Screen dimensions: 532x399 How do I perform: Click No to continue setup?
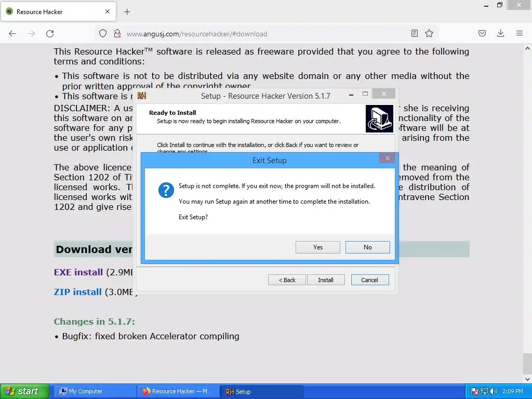367,247
